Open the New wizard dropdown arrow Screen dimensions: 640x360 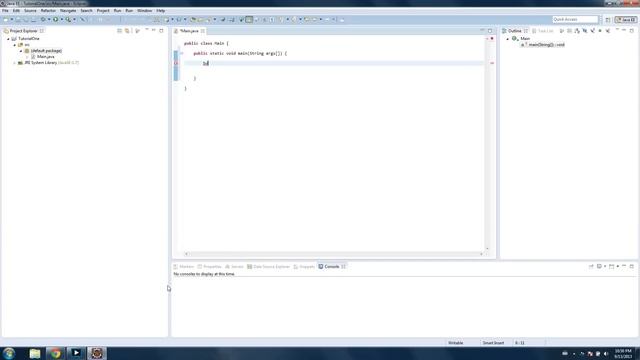(11, 20)
